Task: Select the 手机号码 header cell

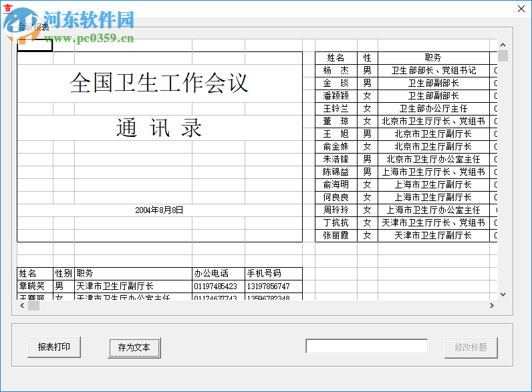Action: [x=273, y=274]
